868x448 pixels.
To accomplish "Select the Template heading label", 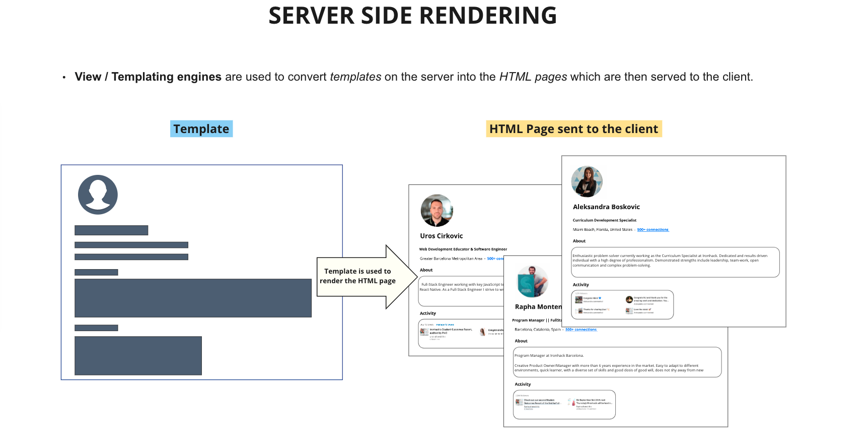I will click(x=201, y=129).
